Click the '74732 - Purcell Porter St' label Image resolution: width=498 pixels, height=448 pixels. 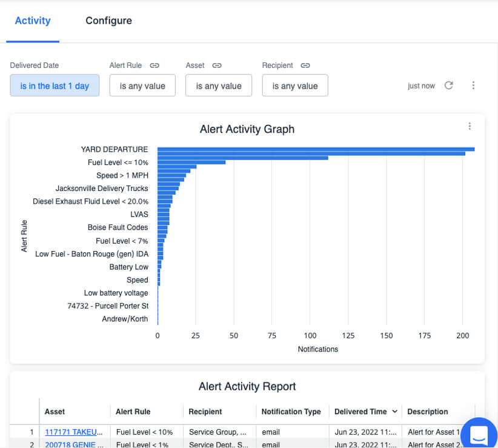pyautogui.click(x=108, y=306)
